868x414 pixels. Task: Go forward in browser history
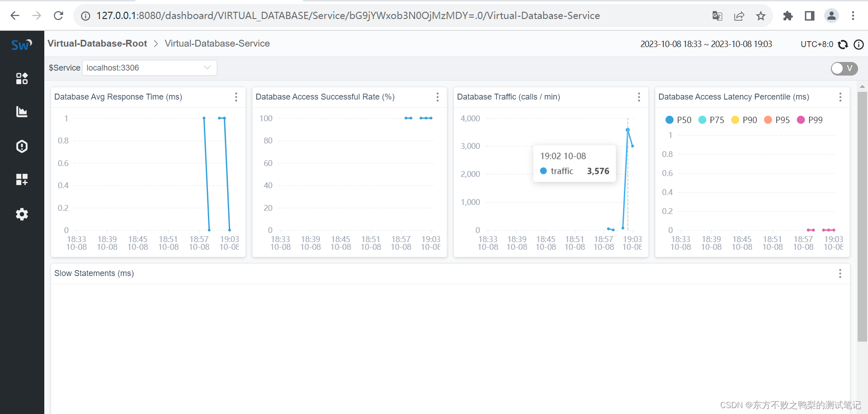pyautogui.click(x=37, y=16)
